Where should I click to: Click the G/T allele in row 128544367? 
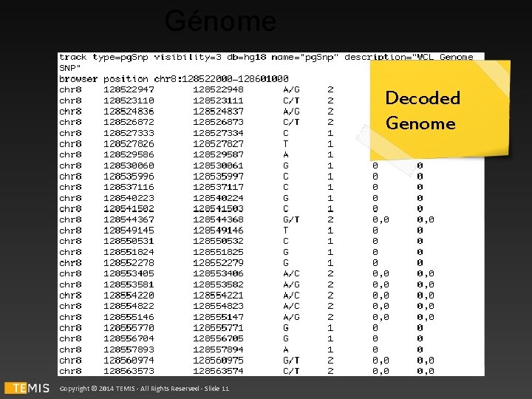tap(291, 219)
